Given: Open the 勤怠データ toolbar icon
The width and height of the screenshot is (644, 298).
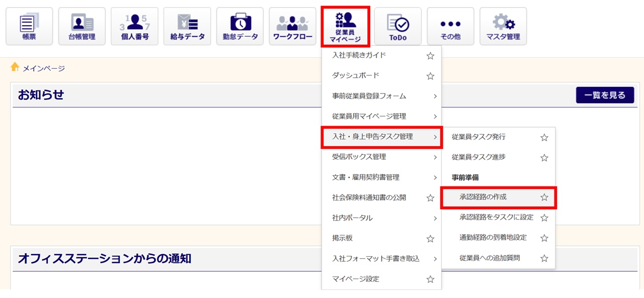Looking at the screenshot, I should pos(240,26).
